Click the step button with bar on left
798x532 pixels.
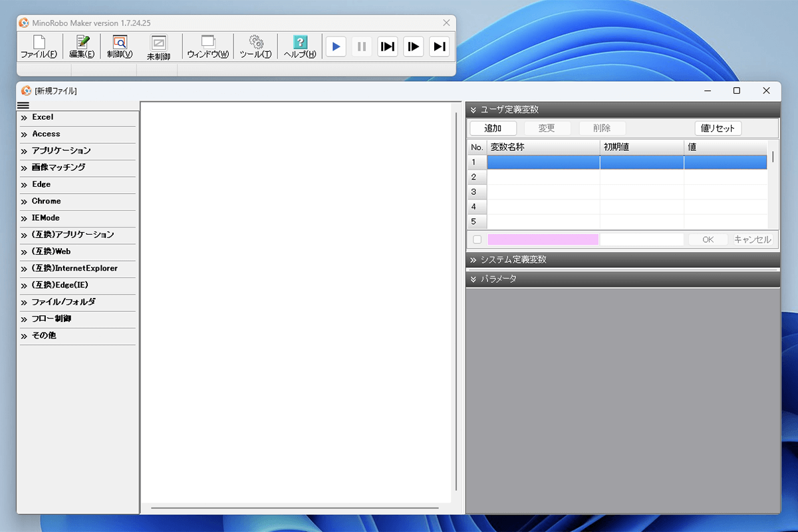click(414, 47)
